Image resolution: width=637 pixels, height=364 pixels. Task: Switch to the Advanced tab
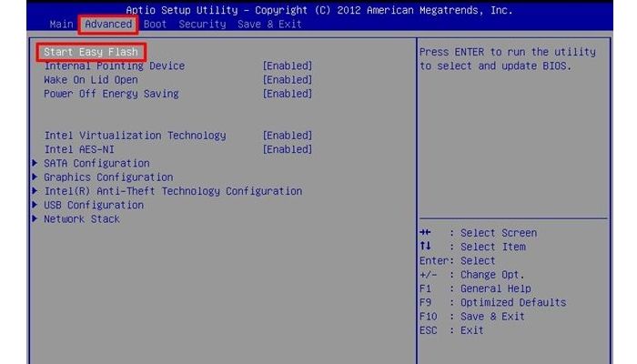click(x=107, y=24)
